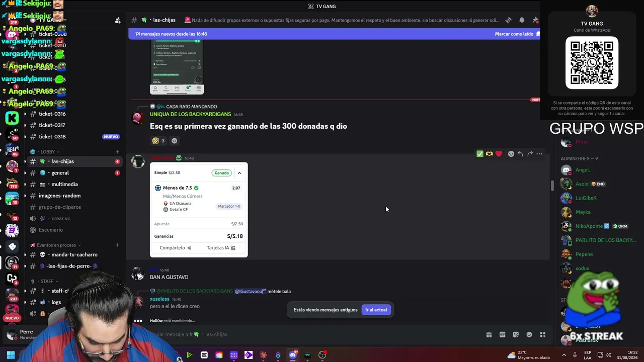
Task: Click the share icon on Compártelo
Action: point(189,248)
